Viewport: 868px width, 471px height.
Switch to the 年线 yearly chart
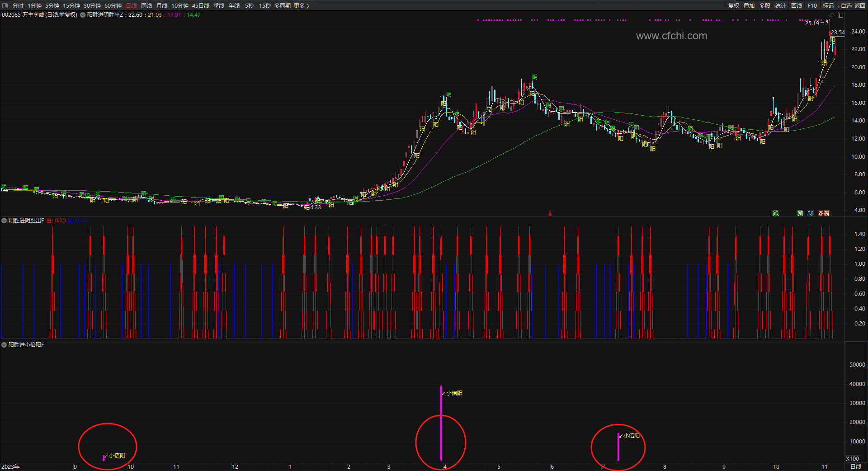pyautogui.click(x=234, y=5)
